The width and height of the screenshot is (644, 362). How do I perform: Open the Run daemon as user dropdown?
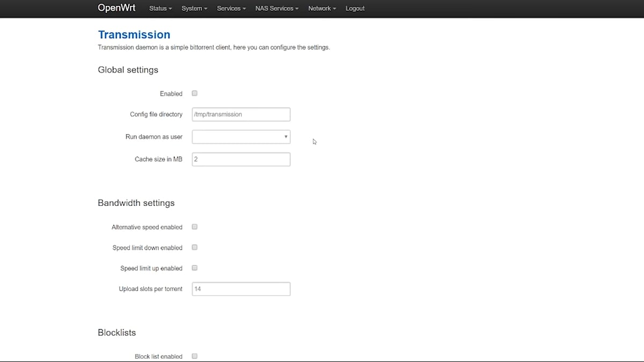click(241, 137)
